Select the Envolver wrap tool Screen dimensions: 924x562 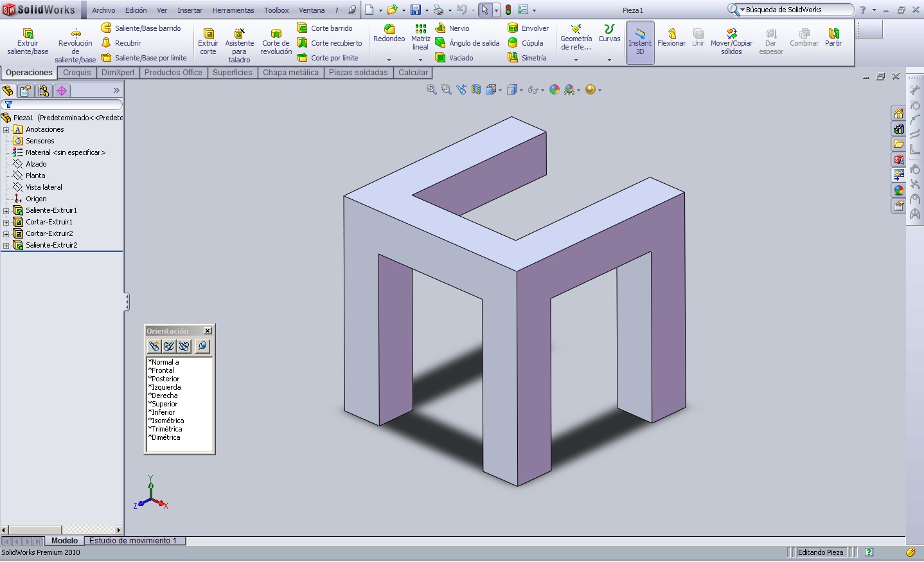coord(528,28)
